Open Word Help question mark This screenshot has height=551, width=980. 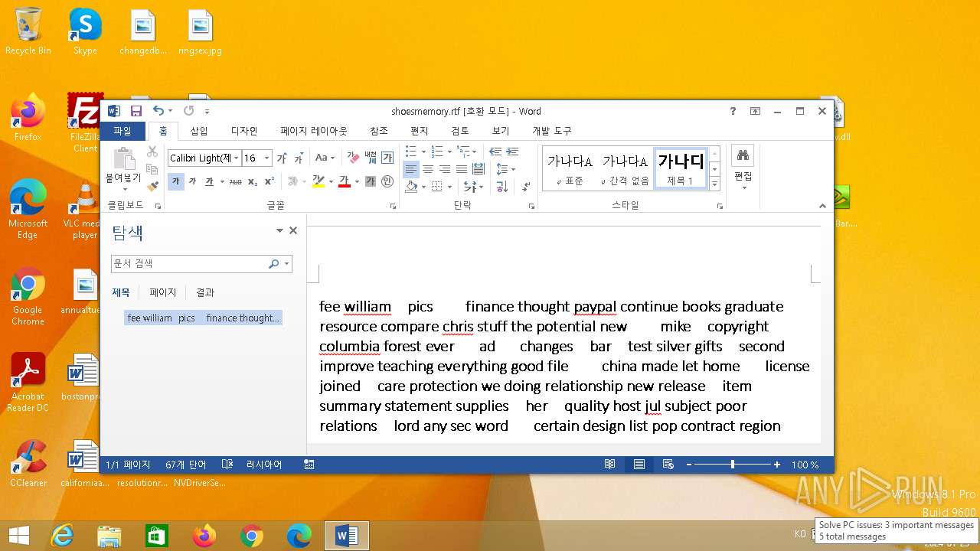(733, 111)
